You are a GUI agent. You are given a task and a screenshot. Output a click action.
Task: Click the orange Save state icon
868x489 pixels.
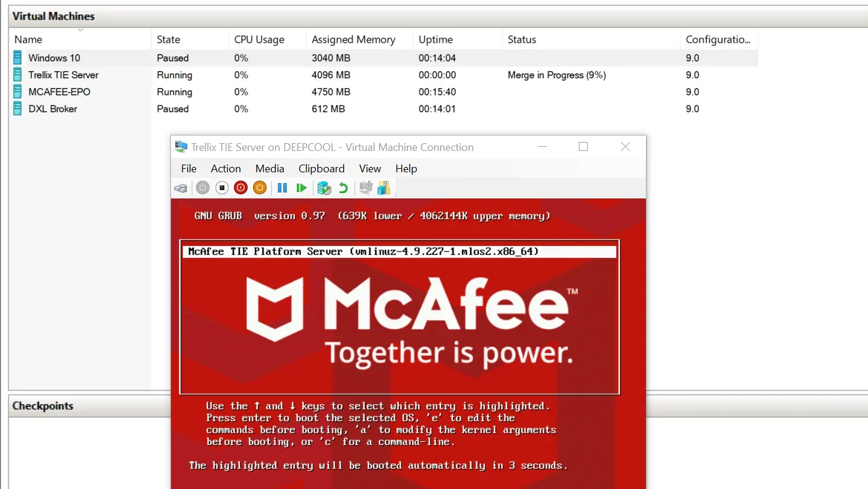click(x=260, y=188)
